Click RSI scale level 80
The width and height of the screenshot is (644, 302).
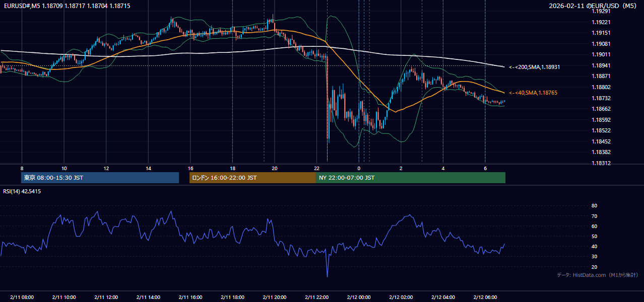tap(594, 206)
